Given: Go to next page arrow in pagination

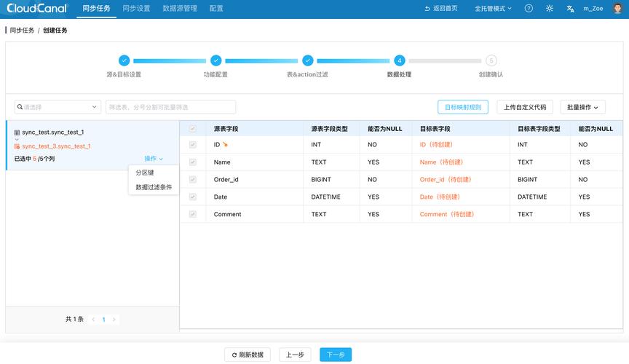Looking at the screenshot, I should [114, 320].
